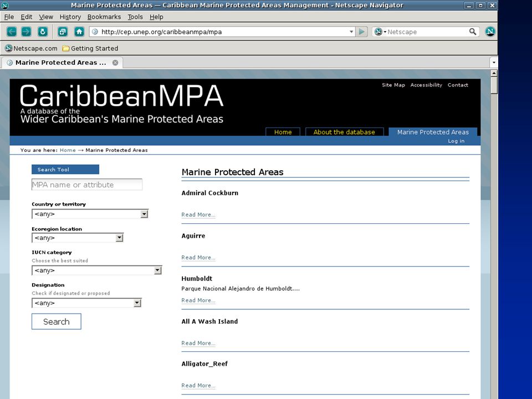
Task: Open the File menu
Action: point(9,17)
